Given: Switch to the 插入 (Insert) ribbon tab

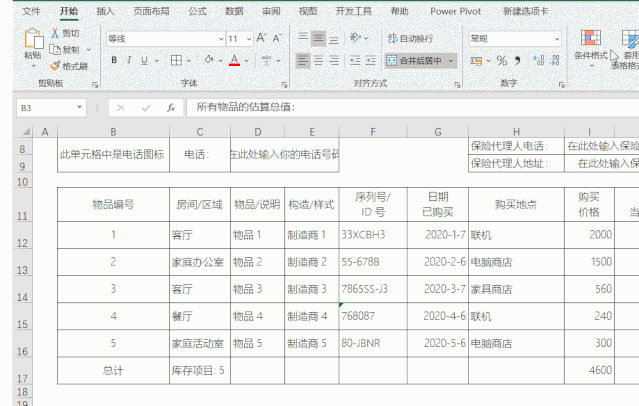Looking at the screenshot, I should pyautogui.click(x=105, y=11).
